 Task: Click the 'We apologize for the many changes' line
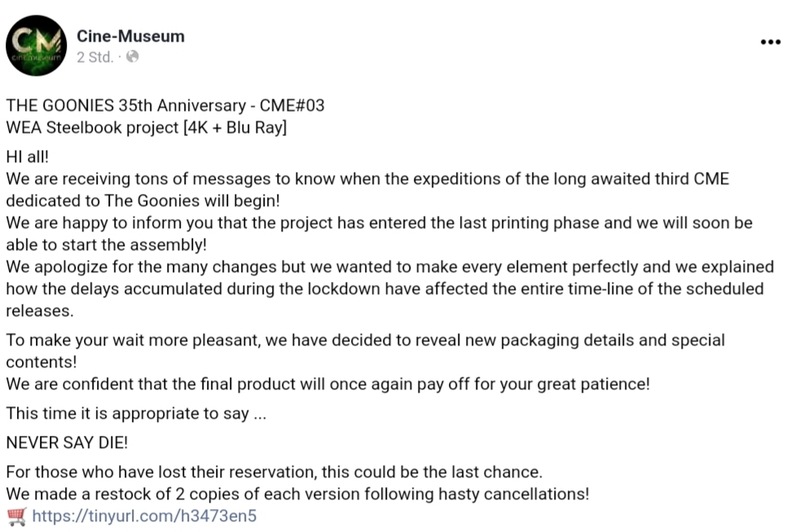(390, 266)
